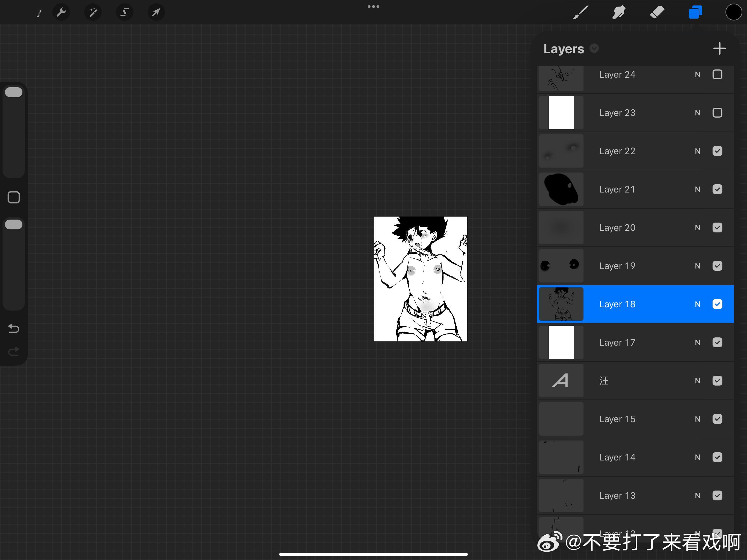Image resolution: width=747 pixels, height=560 pixels.
Task: Uncheck the selected Layer 18 visibility box
Action: [717, 304]
